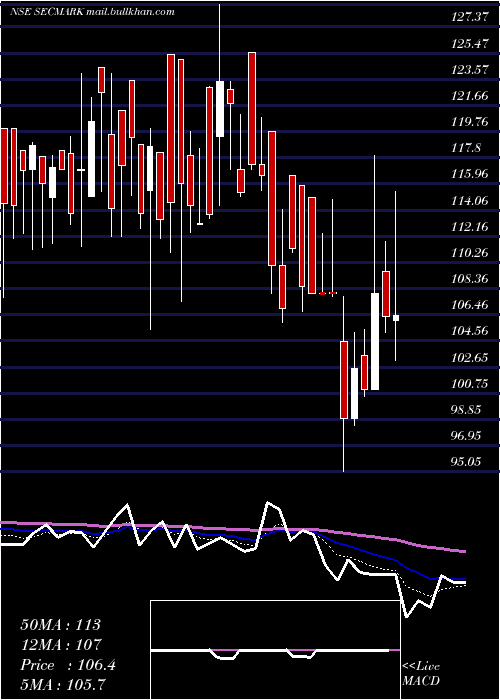Click the 102.65 price axis label
500x700 pixels.
(468, 358)
